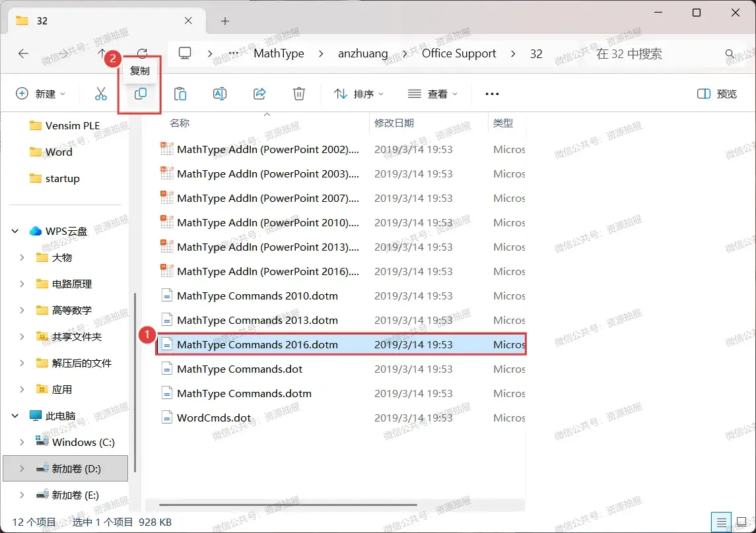Click the Rename icon
The height and width of the screenshot is (533, 756).
point(220,94)
